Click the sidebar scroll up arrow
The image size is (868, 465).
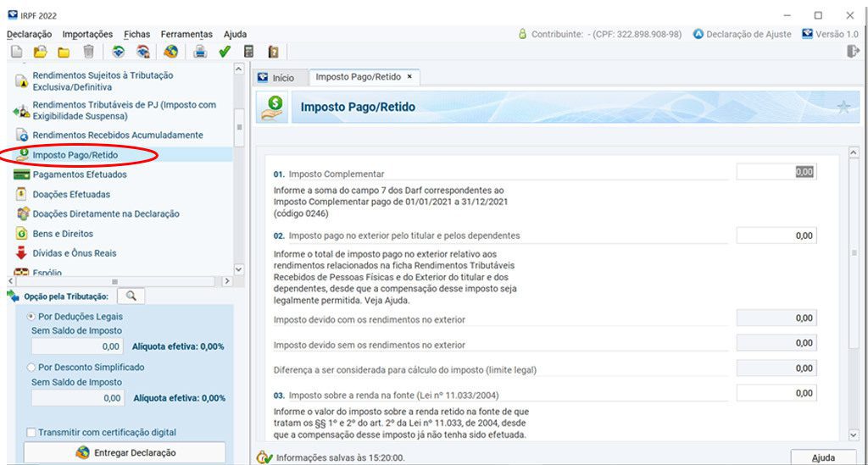[x=238, y=69]
